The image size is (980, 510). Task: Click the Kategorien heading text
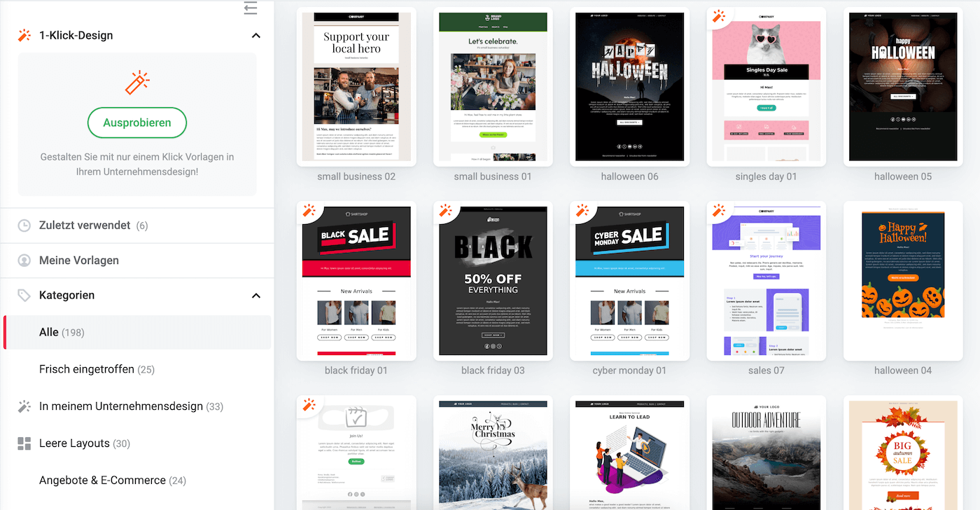(67, 296)
